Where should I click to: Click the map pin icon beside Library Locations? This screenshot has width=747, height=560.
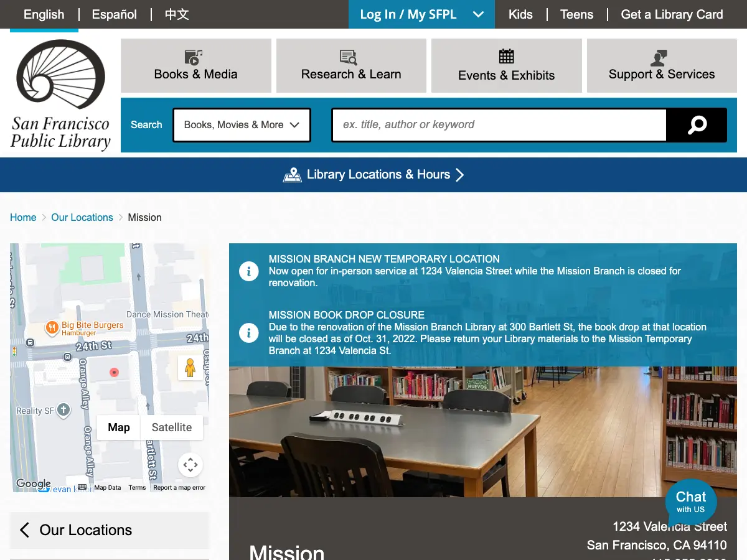[293, 175]
